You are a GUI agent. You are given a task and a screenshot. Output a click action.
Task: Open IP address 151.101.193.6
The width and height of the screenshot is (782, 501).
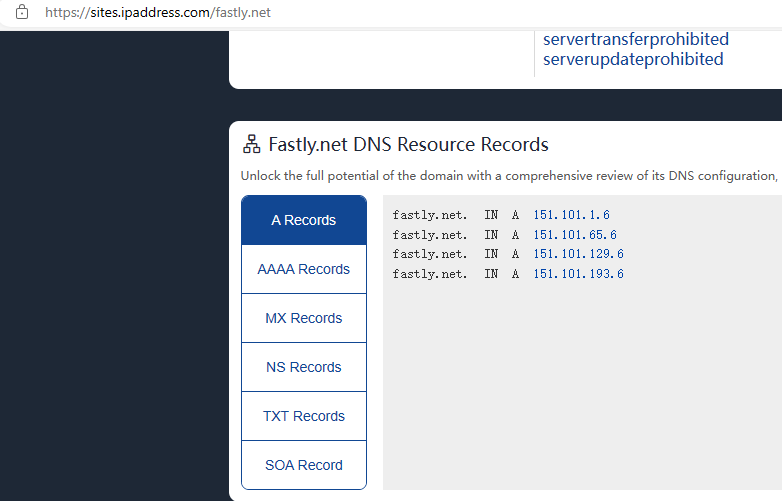pos(579,274)
